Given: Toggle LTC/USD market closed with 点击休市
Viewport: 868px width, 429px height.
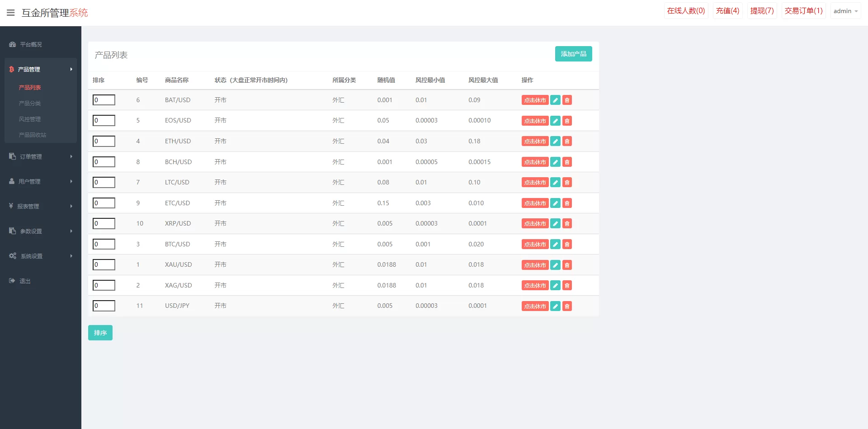Looking at the screenshot, I should pyautogui.click(x=535, y=183).
